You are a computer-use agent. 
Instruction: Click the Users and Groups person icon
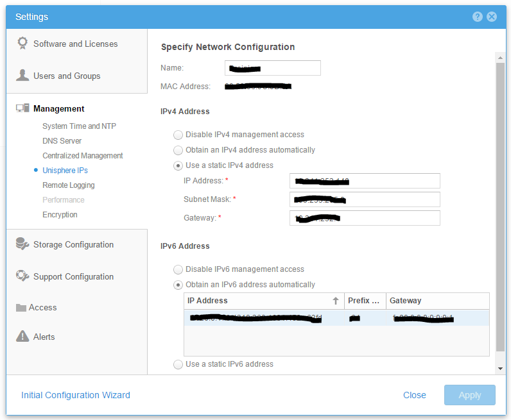(x=22, y=76)
